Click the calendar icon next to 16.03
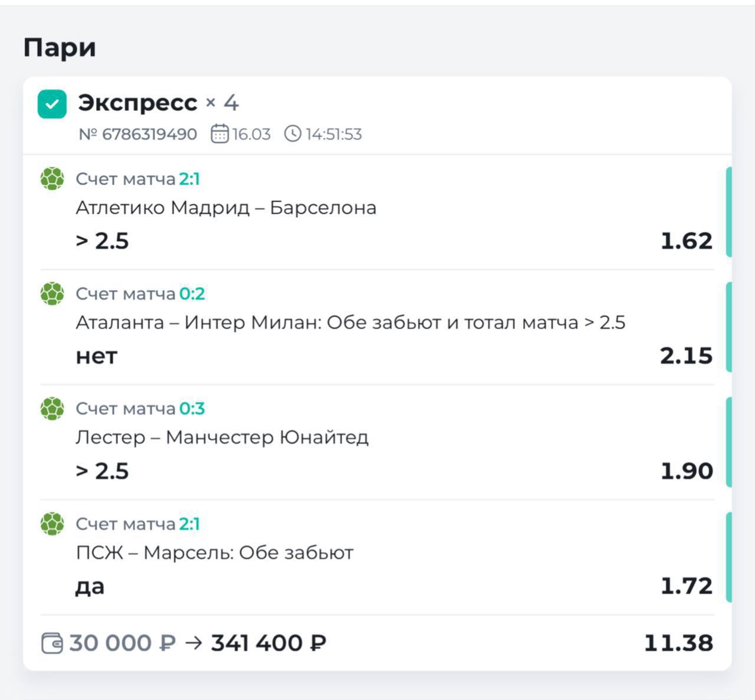Image resolution: width=755 pixels, height=700 pixels. pyautogui.click(x=219, y=134)
